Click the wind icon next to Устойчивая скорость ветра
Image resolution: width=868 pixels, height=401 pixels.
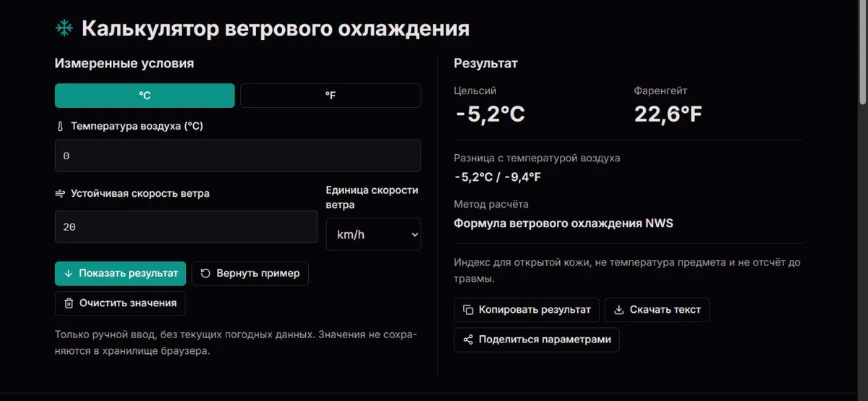pyautogui.click(x=60, y=193)
